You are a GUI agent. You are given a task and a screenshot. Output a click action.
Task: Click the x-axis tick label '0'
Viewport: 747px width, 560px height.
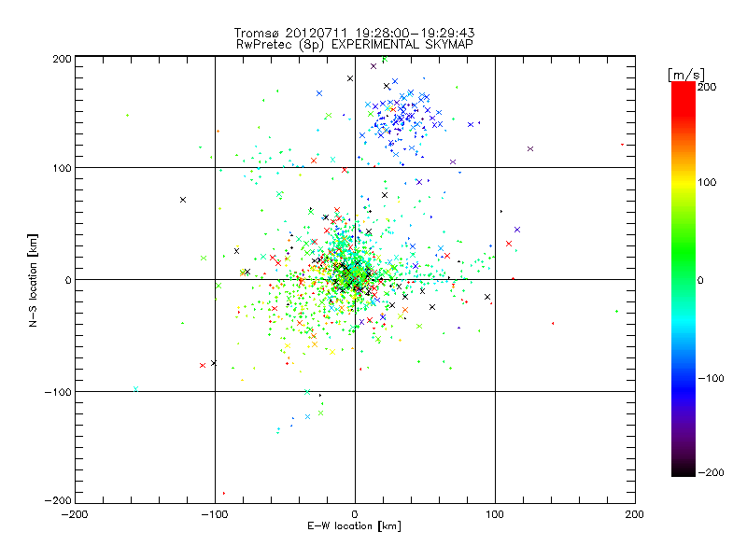(x=355, y=514)
